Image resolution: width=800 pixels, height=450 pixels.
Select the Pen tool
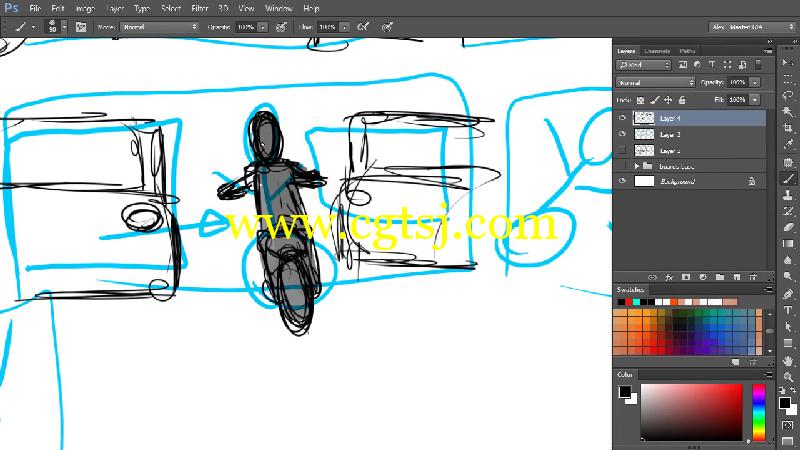pyautogui.click(x=788, y=294)
